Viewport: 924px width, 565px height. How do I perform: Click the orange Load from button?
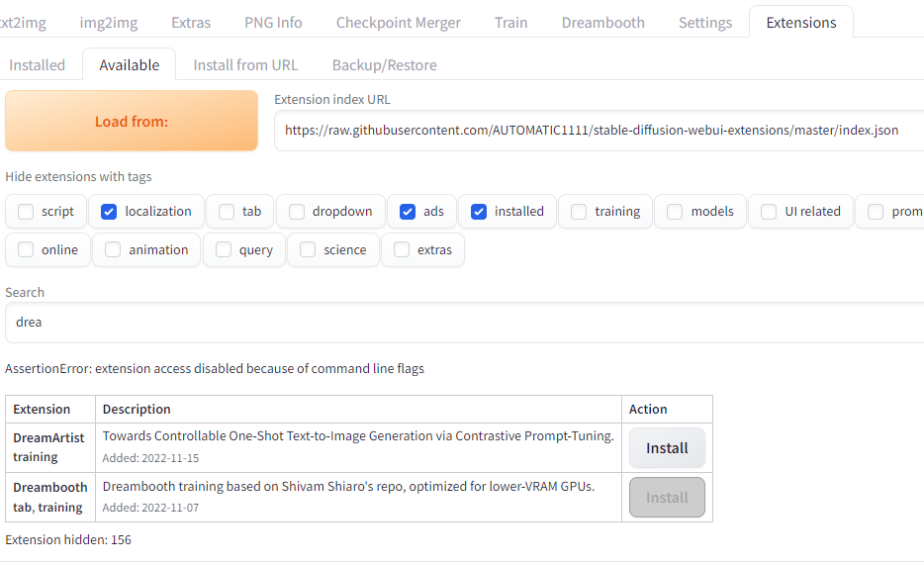coord(132,121)
